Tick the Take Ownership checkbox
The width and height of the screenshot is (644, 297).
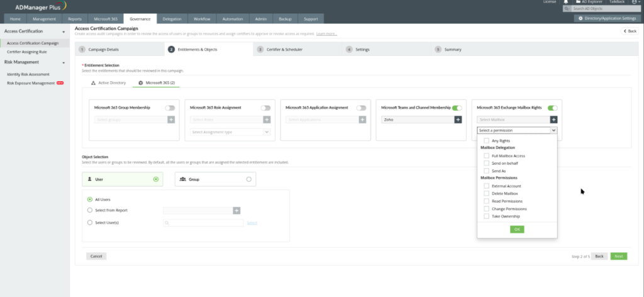(x=487, y=216)
